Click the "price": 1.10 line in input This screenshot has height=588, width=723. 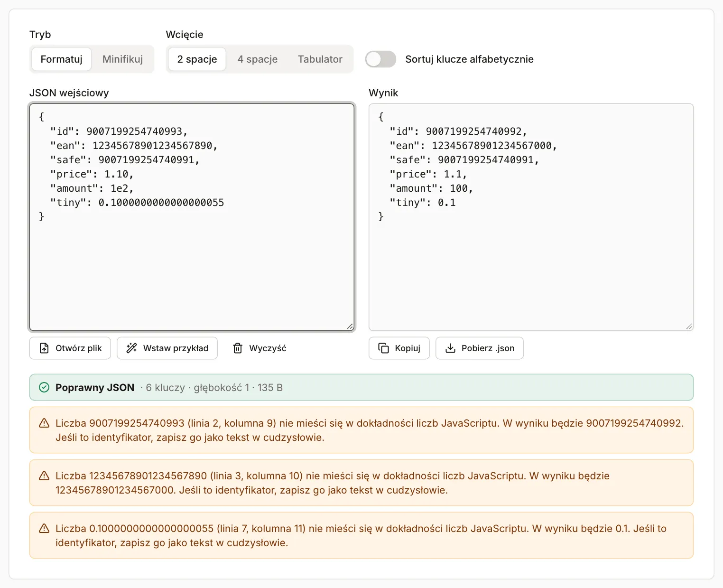92,174
